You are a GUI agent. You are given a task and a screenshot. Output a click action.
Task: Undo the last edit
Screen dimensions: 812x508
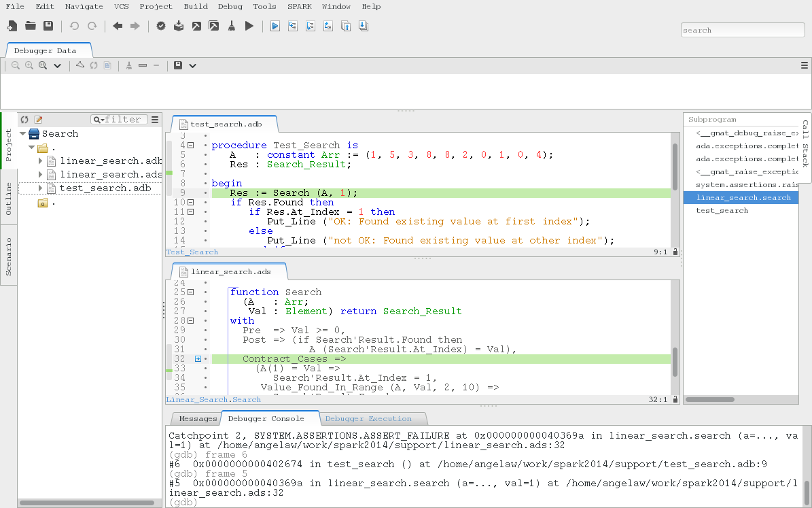74,26
